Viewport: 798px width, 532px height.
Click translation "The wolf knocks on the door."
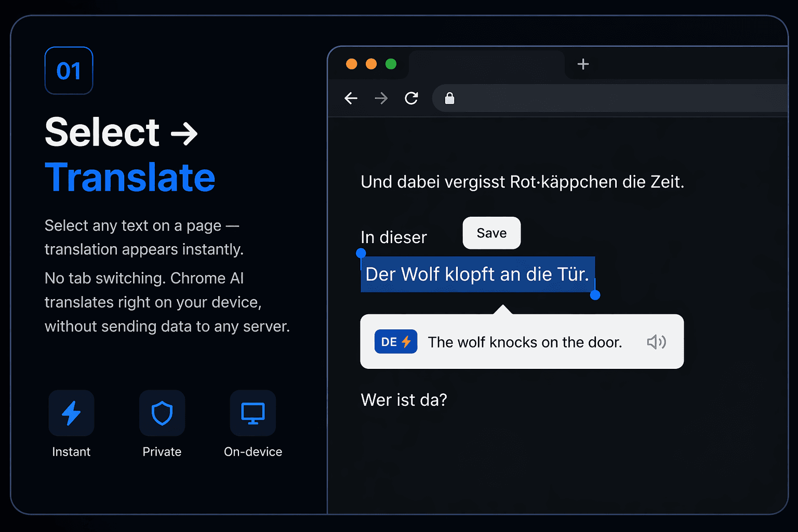[x=525, y=342]
